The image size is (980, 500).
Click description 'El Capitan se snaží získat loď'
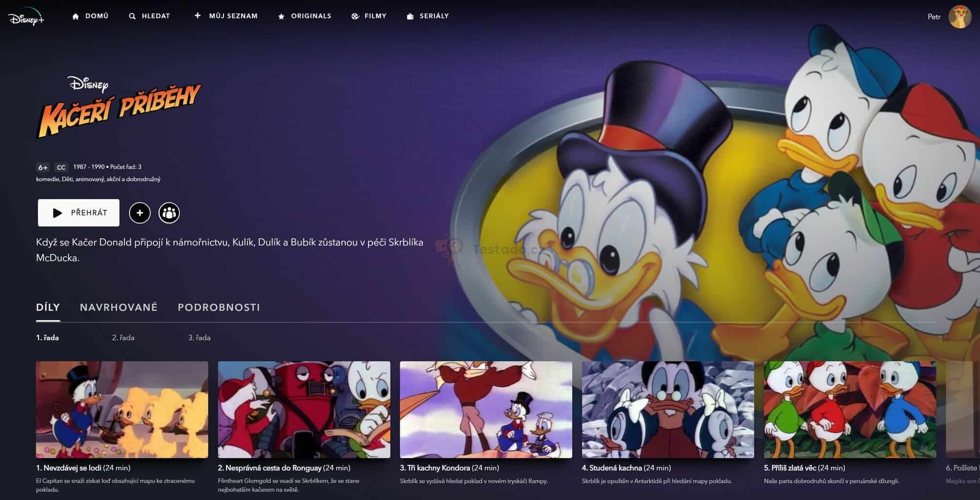[x=115, y=485]
